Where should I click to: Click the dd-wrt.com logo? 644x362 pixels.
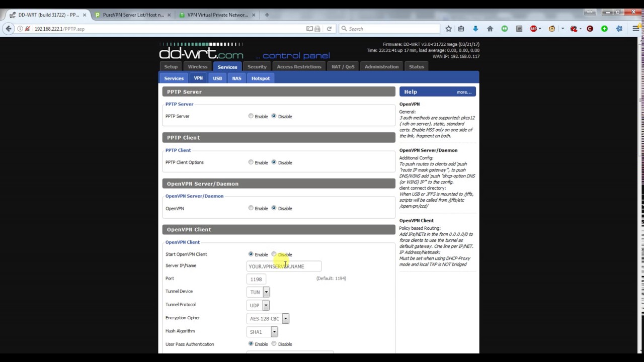click(201, 51)
